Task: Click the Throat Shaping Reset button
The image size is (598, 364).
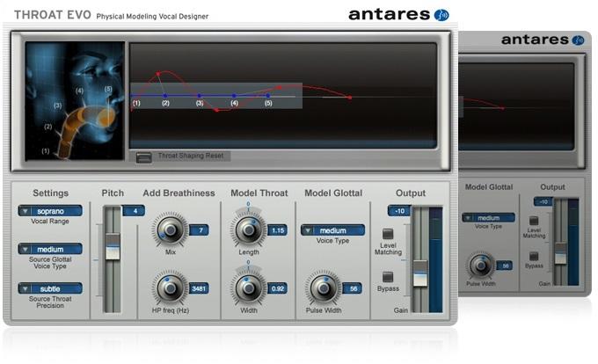Action: (x=145, y=157)
